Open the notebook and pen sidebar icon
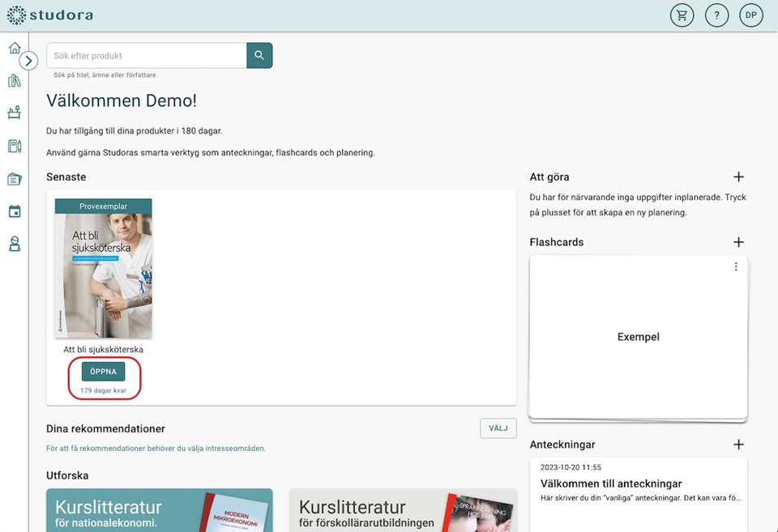 tap(14, 146)
